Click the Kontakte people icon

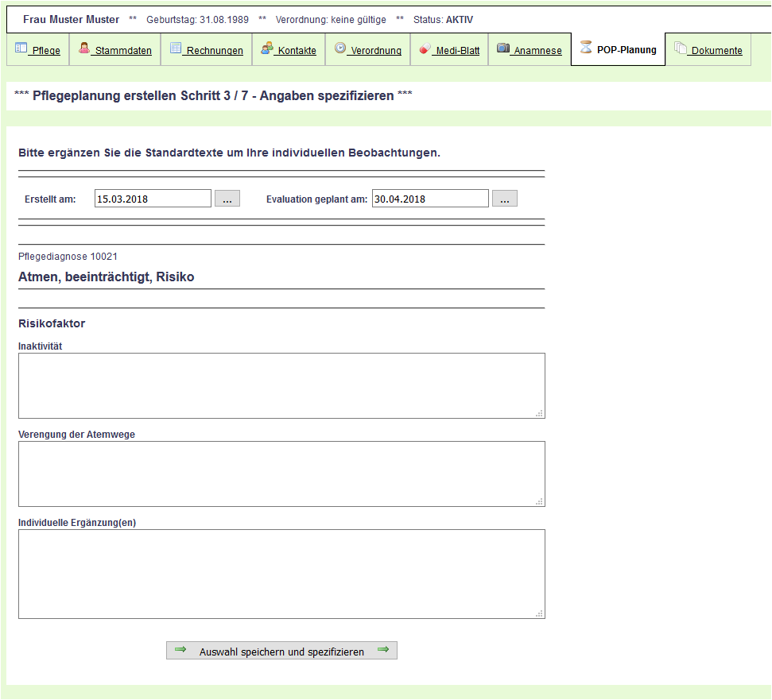click(267, 48)
